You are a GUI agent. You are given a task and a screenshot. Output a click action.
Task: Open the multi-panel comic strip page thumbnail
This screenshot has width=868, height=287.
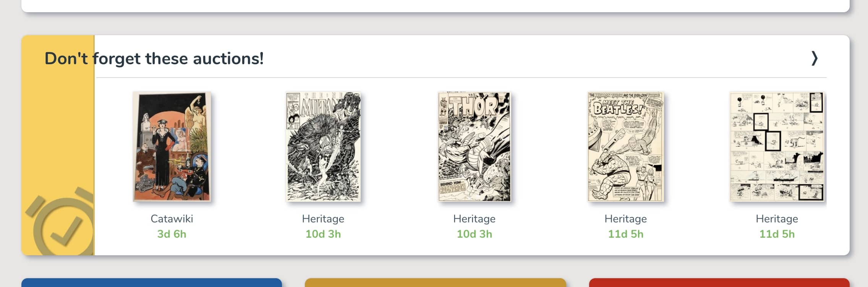click(777, 146)
